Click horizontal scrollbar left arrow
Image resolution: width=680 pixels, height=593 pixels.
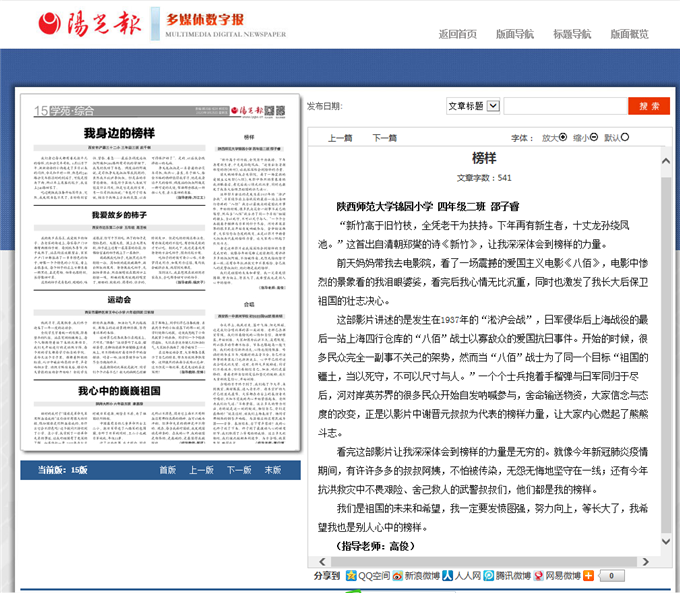[322, 561]
